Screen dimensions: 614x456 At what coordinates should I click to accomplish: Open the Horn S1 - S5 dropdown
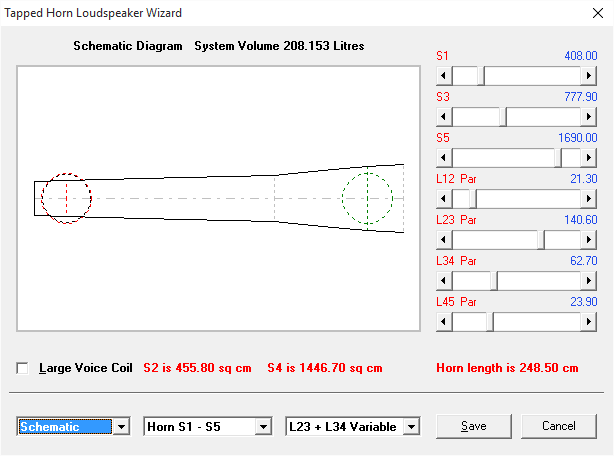click(263, 427)
